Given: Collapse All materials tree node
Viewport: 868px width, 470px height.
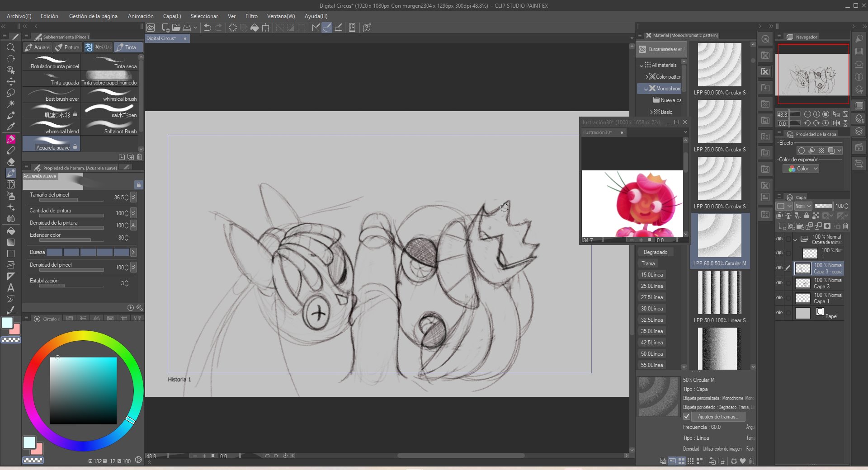Looking at the screenshot, I should coord(641,66).
